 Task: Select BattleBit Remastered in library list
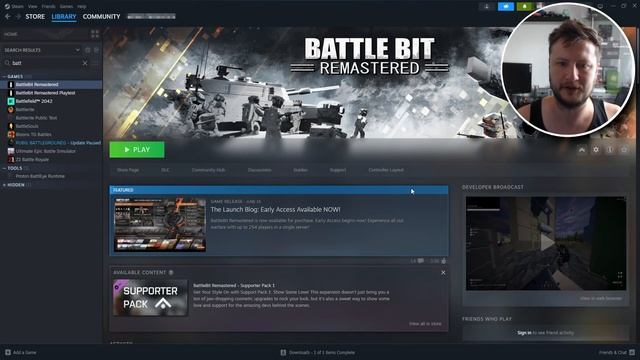pos(51,84)
